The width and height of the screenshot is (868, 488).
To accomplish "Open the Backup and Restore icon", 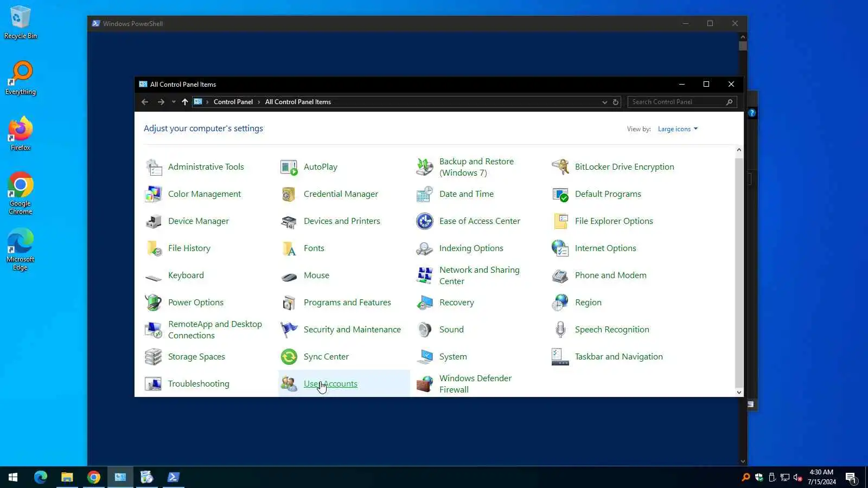I will coord(425,167).
